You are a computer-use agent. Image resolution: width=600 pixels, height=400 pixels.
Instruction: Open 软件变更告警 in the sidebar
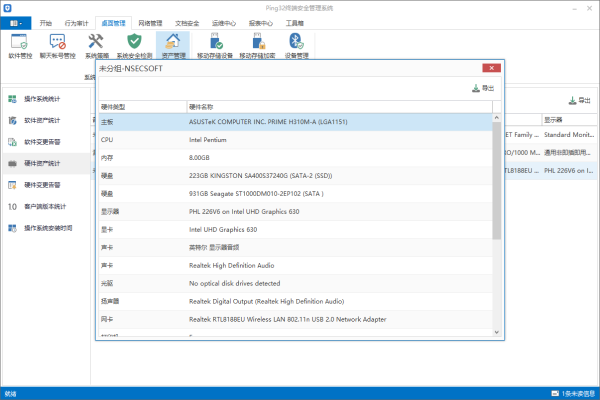pos(46,142)
